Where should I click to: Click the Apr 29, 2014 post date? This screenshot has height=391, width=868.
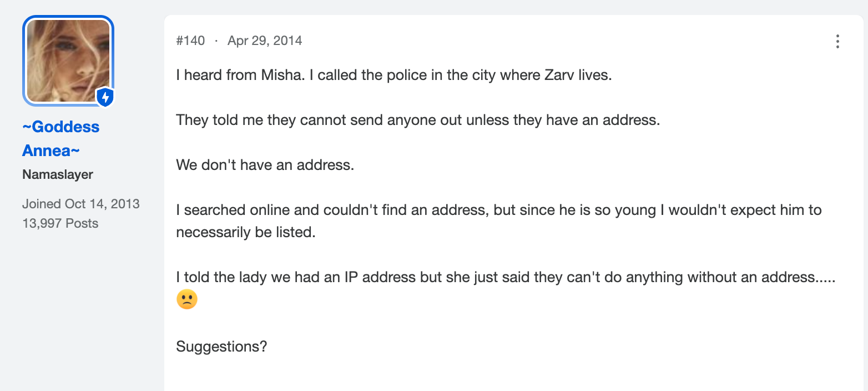click(265, 41)
